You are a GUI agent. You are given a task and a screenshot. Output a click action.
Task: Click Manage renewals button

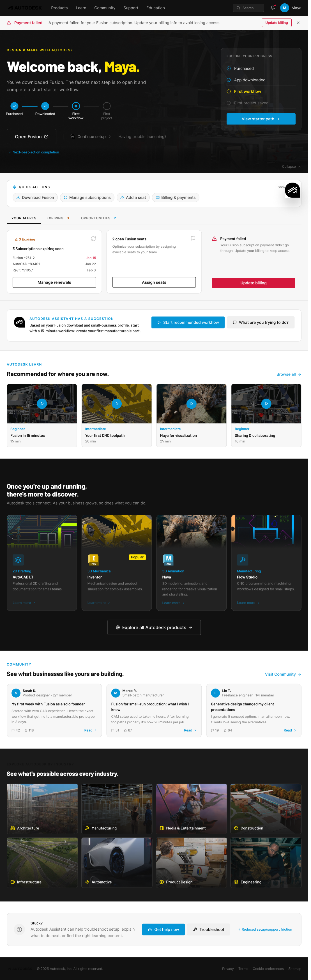(x=54, y=282)
